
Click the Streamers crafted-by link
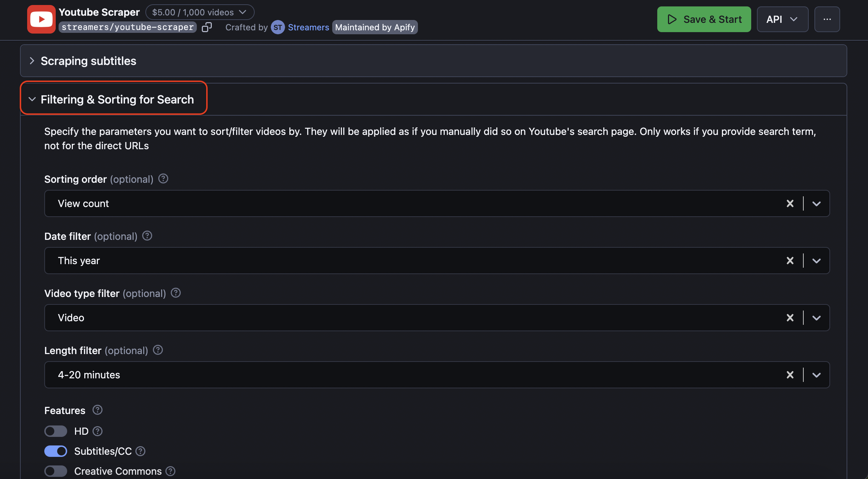click(309, 27)
